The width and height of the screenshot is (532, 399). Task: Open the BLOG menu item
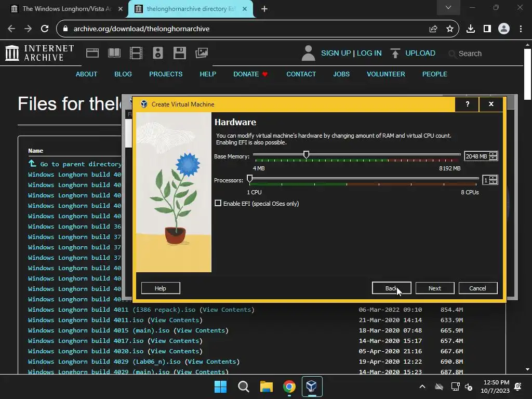click(x=123, y=74)
